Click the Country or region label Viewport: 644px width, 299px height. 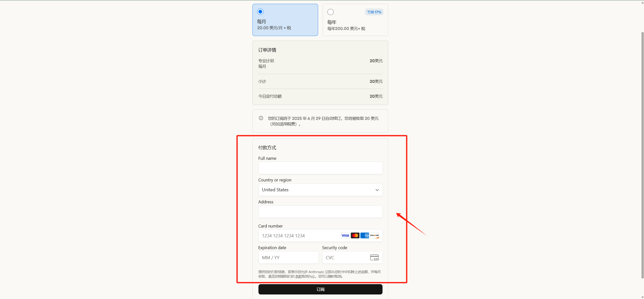(275, 180)
